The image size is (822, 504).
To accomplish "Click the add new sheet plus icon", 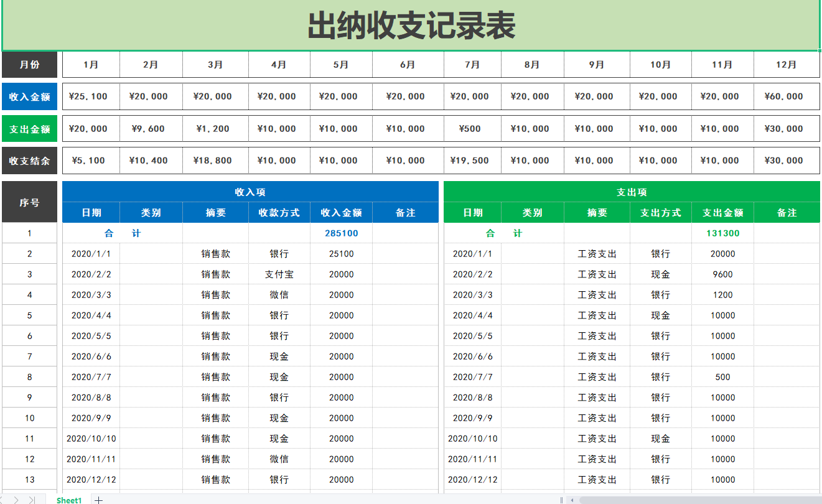I will (98, 500).
